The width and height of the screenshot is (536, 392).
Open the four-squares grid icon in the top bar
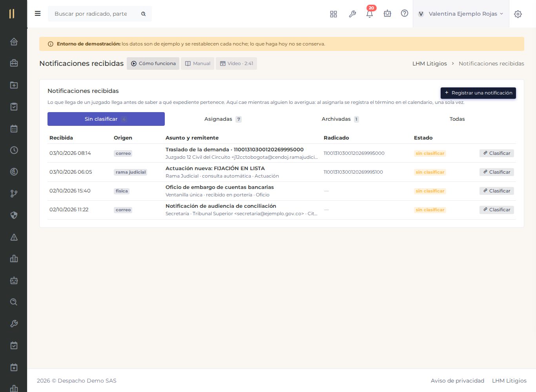(334, 14)
